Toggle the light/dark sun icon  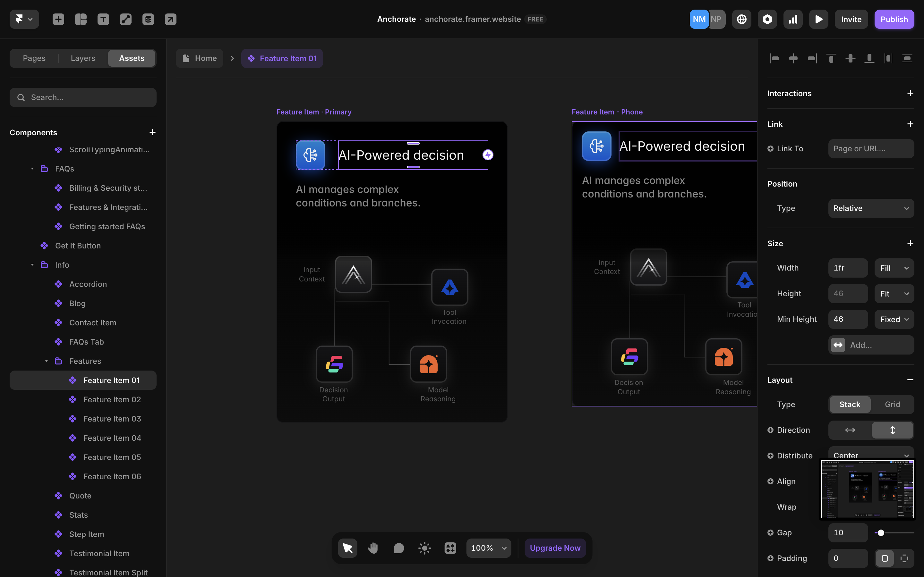pos(424,548)
